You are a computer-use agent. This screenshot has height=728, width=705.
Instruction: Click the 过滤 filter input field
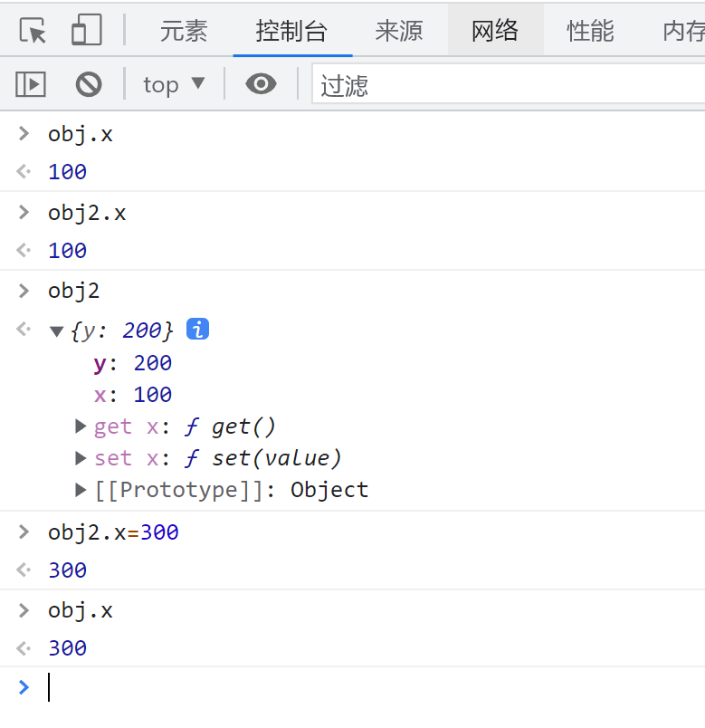tap(507, 85)
